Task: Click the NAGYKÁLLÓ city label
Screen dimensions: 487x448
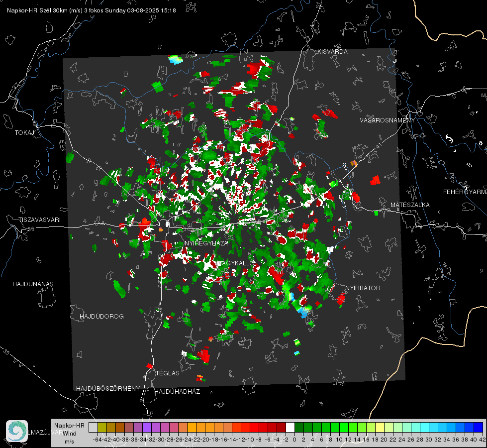Action: click(235, 263)
